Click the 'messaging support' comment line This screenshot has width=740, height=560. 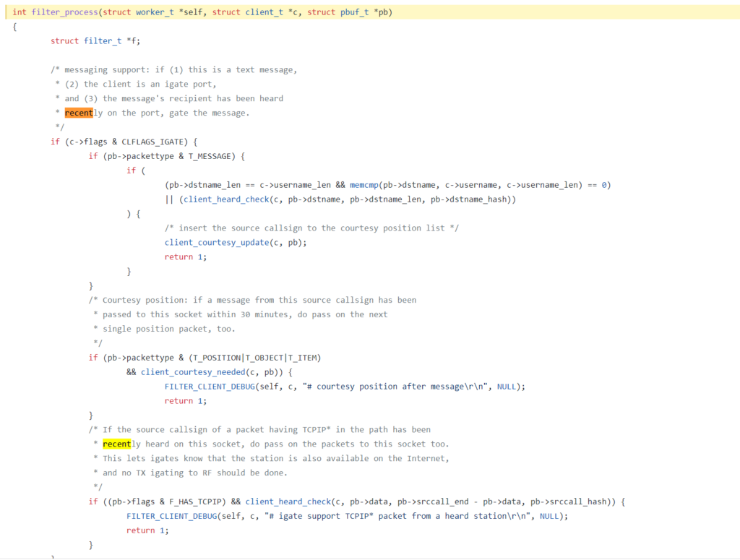pyautogui.click(x=173, y=70)
